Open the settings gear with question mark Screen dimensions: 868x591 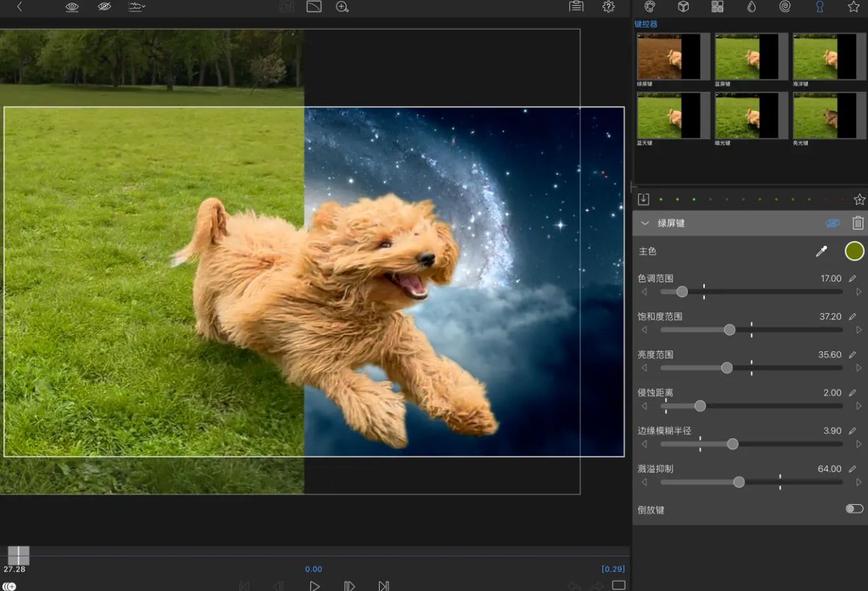pos(609,6)
